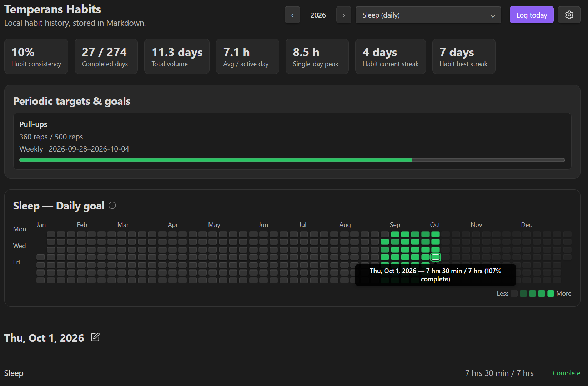Go to next year with right chevron
Screen dimensions: 588x386
(x=344, y=15)
